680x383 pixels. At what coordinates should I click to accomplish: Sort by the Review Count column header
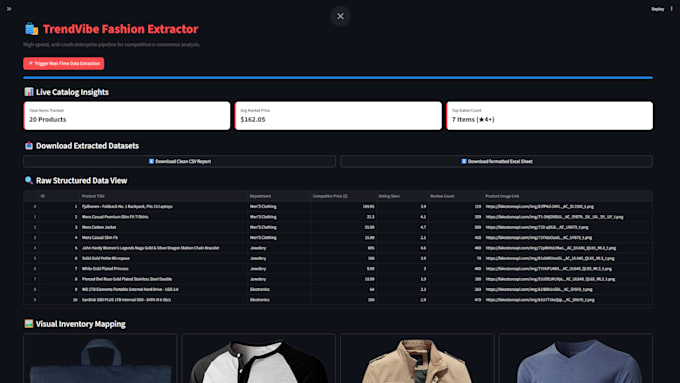456,196
